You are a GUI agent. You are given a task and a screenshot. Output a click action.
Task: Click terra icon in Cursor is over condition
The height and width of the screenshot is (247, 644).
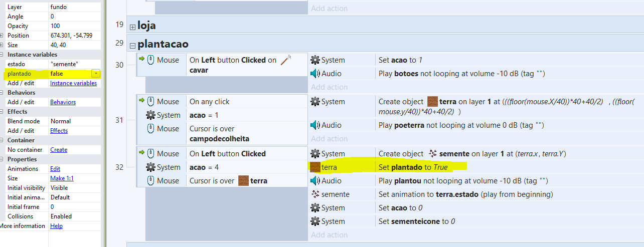click(x=244, y=180)
